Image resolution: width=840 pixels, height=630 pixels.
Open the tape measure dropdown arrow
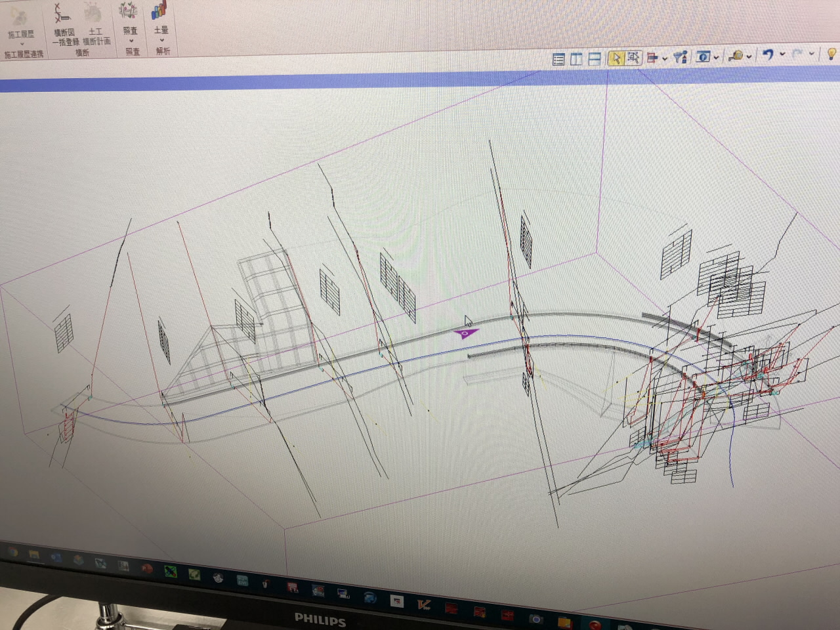pyautogui.click(x=749, y=56)
